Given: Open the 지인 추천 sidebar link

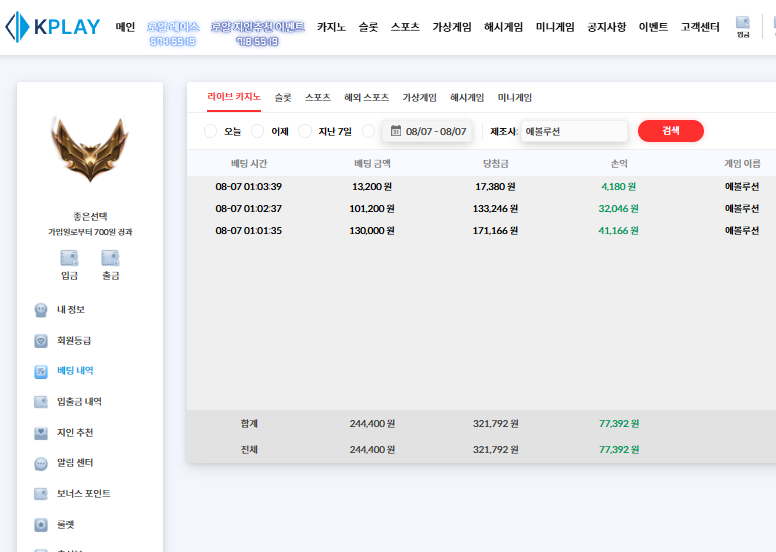Looking at the screenshot, I should coord(75,433).
